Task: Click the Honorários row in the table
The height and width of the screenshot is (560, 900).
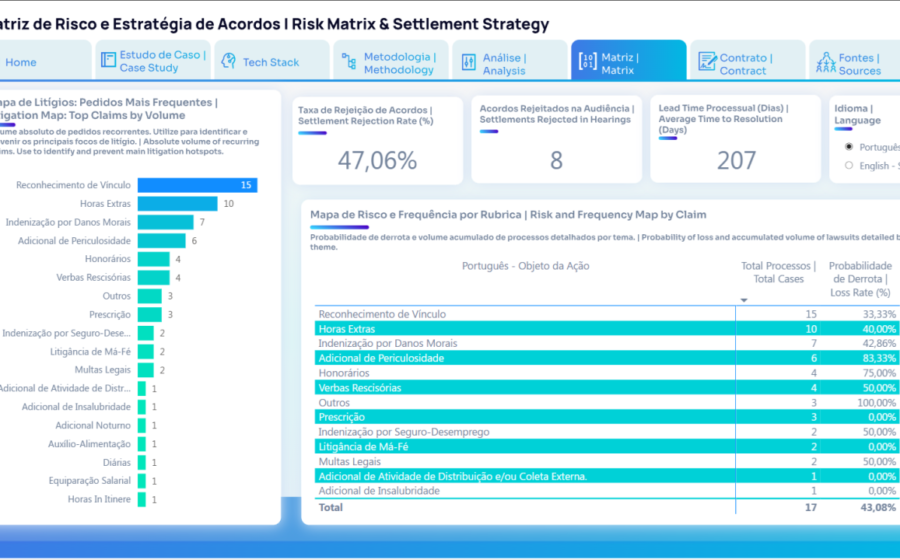Action: (607, 373)
